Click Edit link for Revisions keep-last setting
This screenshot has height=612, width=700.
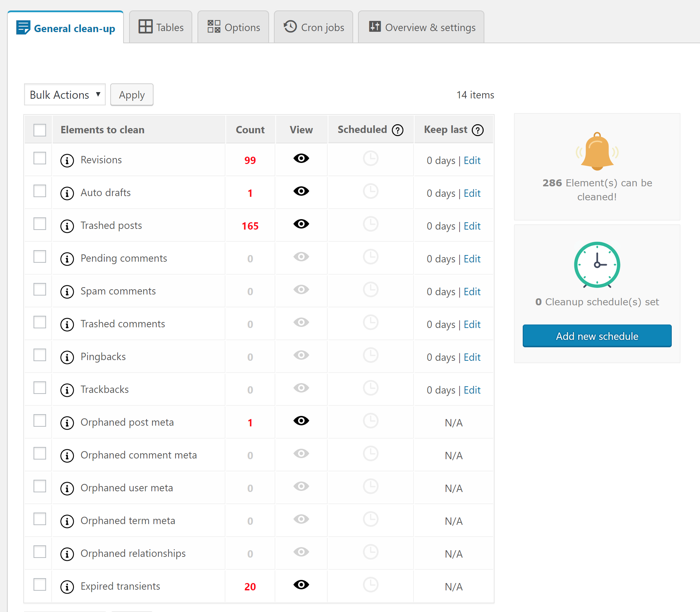(x=472, y=159)
